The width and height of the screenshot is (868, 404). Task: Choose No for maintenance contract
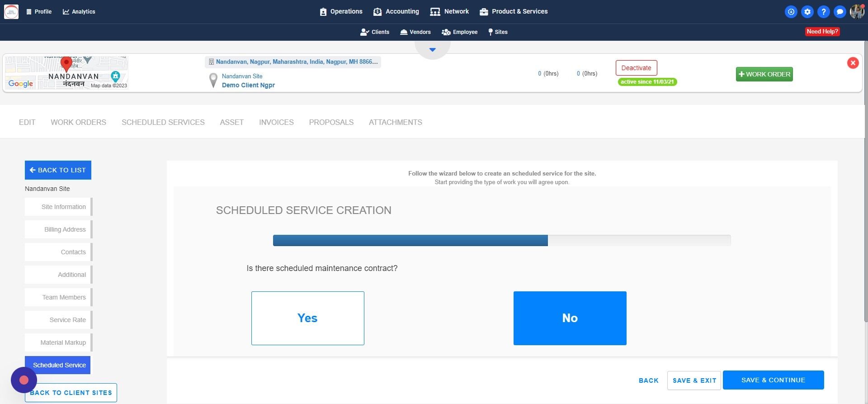point(570,318)
